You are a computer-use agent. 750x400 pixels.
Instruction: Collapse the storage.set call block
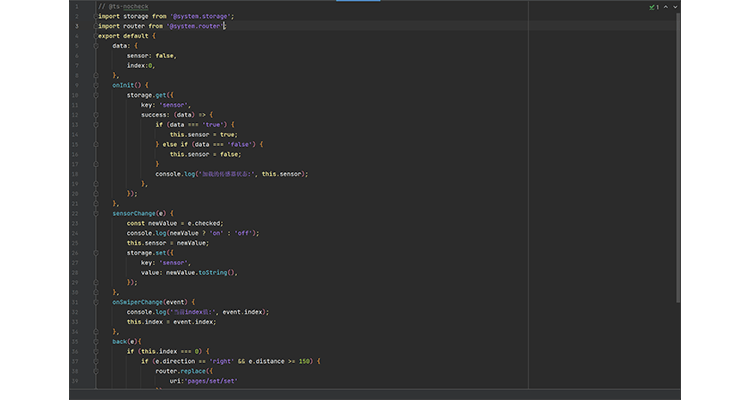pyautogui.click(x=95, y=252)
